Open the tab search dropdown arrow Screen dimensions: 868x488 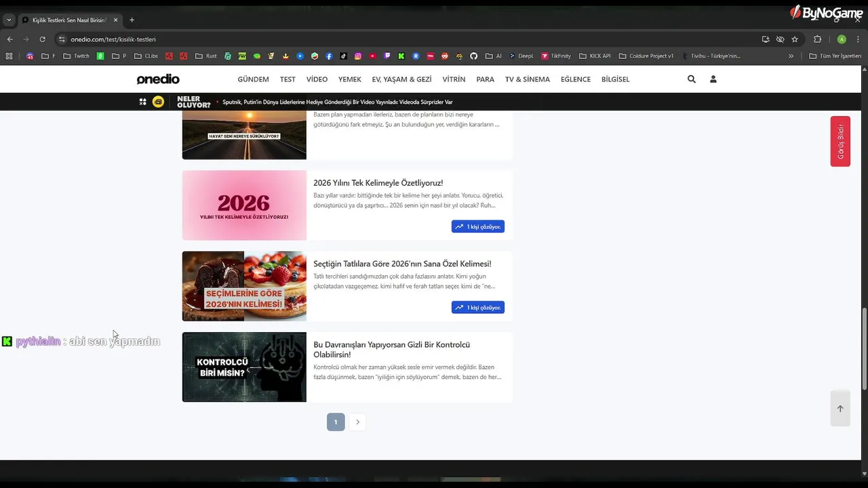[x=9, y=20]
